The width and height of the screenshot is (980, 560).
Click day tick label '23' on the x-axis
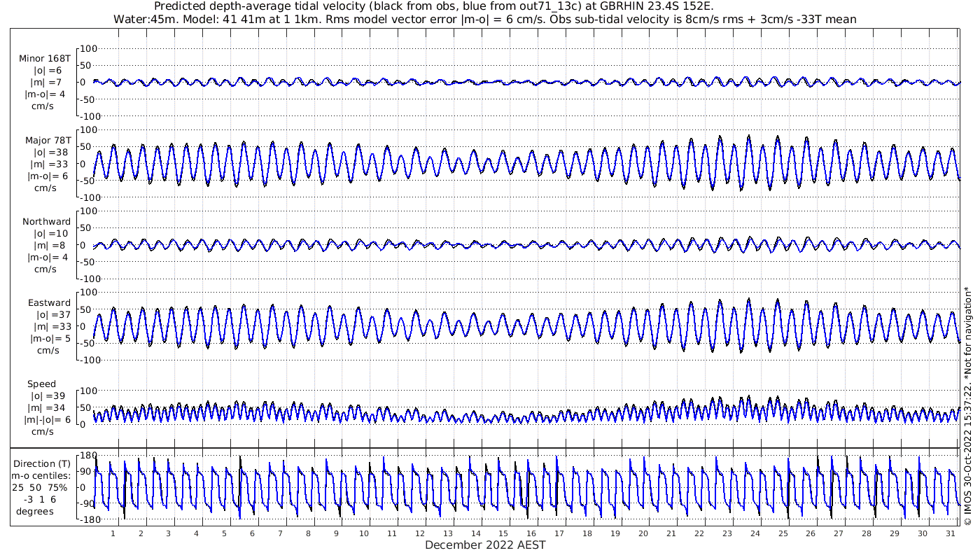727,533
